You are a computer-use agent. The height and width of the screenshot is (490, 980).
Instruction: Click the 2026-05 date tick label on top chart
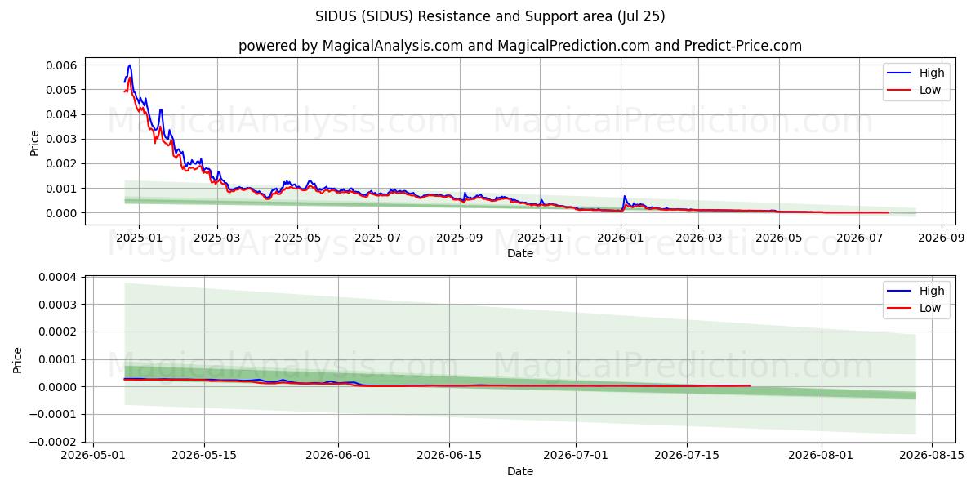(x=779, y=237)
